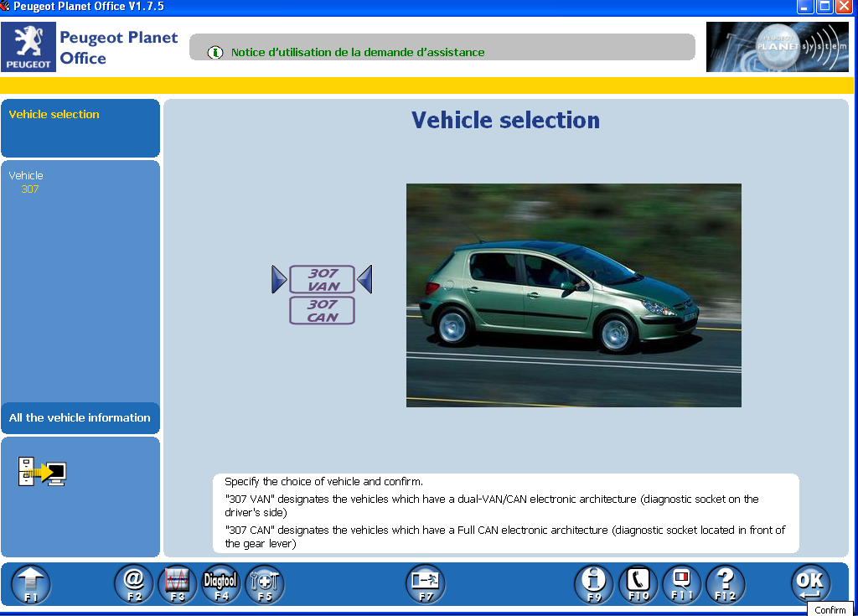Viewport: 858px width, 616px height.
Task: Open the F11 language flag icon
Action: (x=682, y=584)
